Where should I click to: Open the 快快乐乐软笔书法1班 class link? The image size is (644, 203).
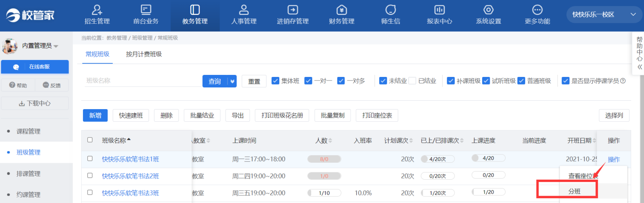point(130,159)
